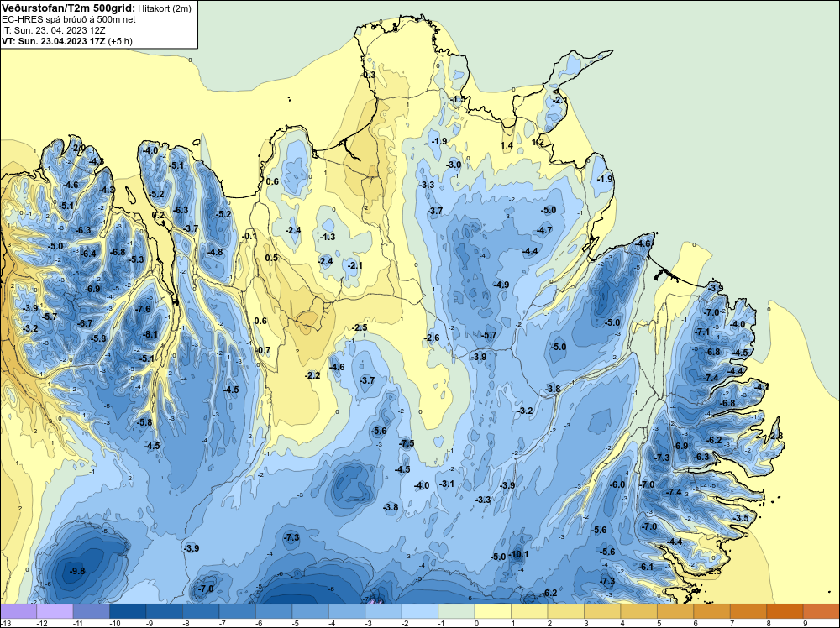Click the -5.6 label next to -7.5
Image resolution: width=840 pixels, height=628 pixels.
coord(380,431)
